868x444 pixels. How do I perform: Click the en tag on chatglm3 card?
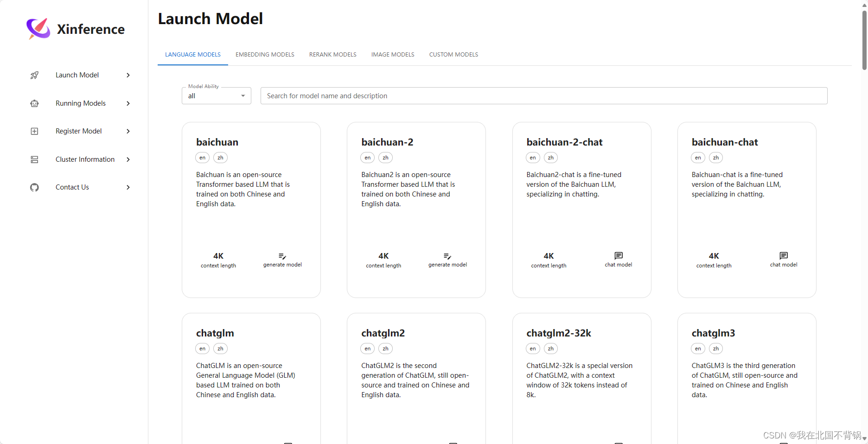click(x=698, y=349)
